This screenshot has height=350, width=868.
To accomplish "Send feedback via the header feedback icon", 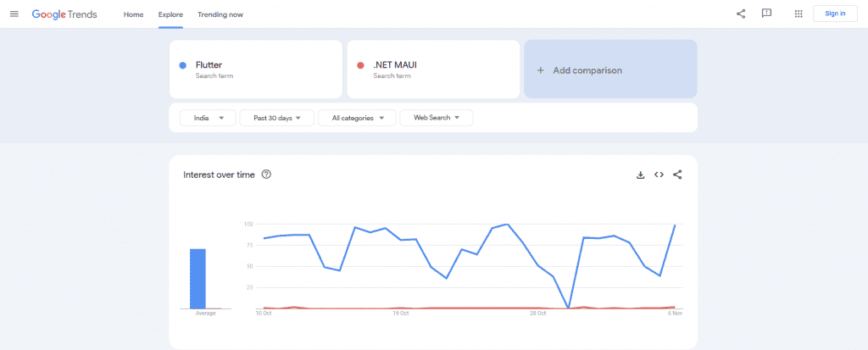I will (x=766, y=14).
